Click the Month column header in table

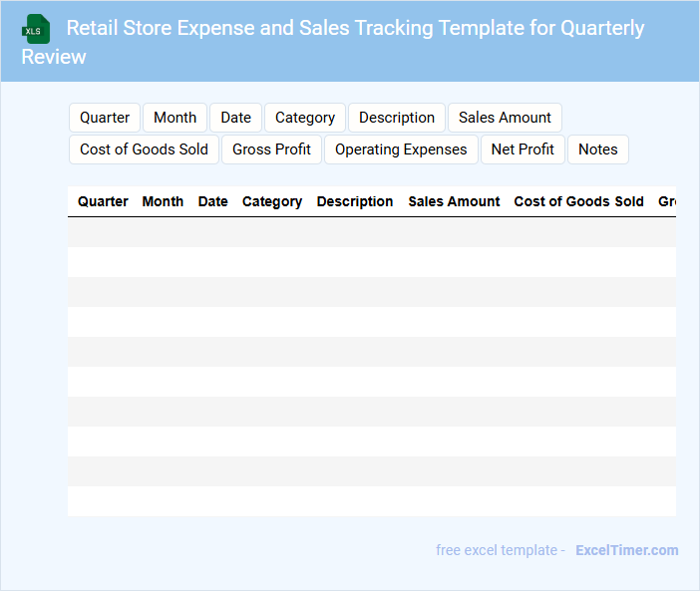(163, 201)
